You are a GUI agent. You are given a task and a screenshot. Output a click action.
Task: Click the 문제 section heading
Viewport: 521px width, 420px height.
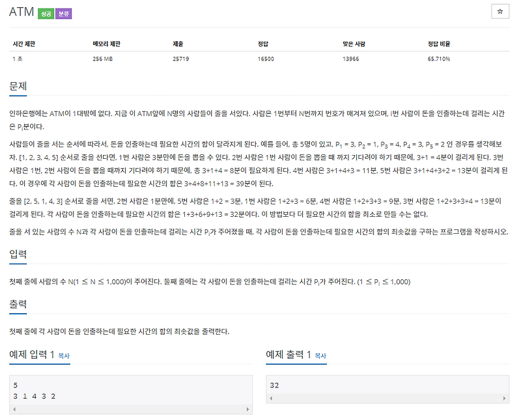(18, 85)
